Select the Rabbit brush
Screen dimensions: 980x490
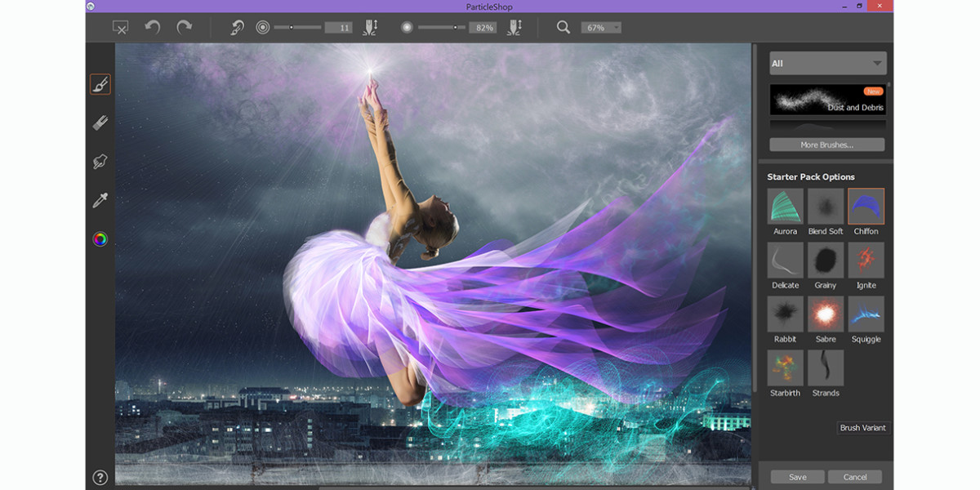785,314
